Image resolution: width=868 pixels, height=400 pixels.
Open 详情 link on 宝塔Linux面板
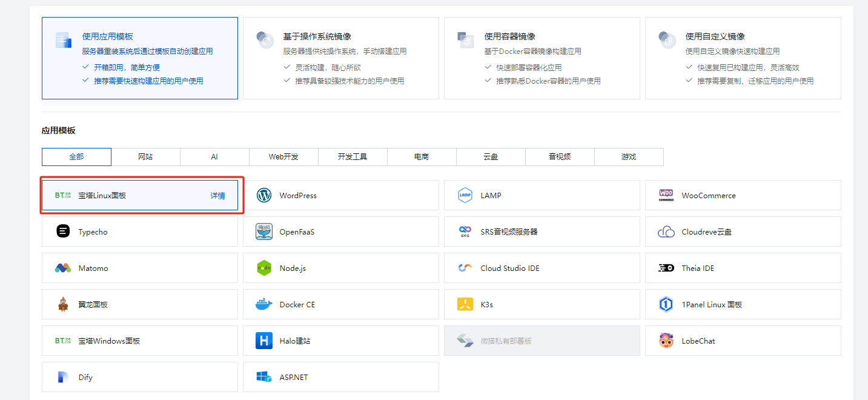click(x=217, y=195)
